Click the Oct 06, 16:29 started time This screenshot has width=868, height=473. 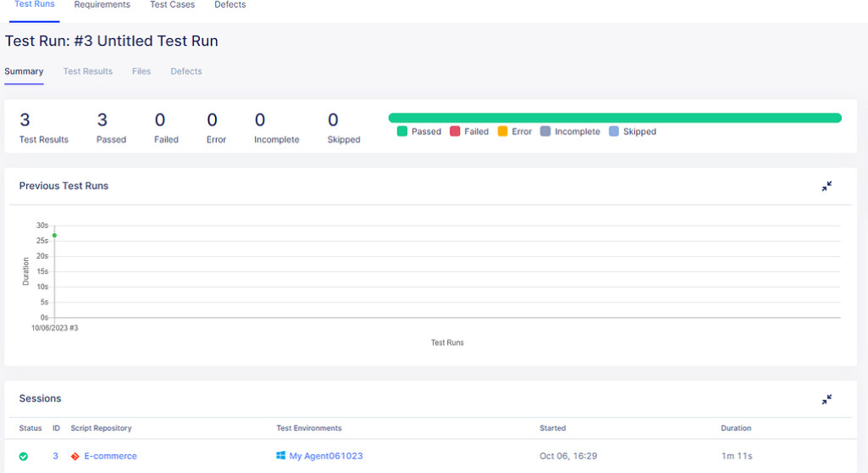click(568, 456)
